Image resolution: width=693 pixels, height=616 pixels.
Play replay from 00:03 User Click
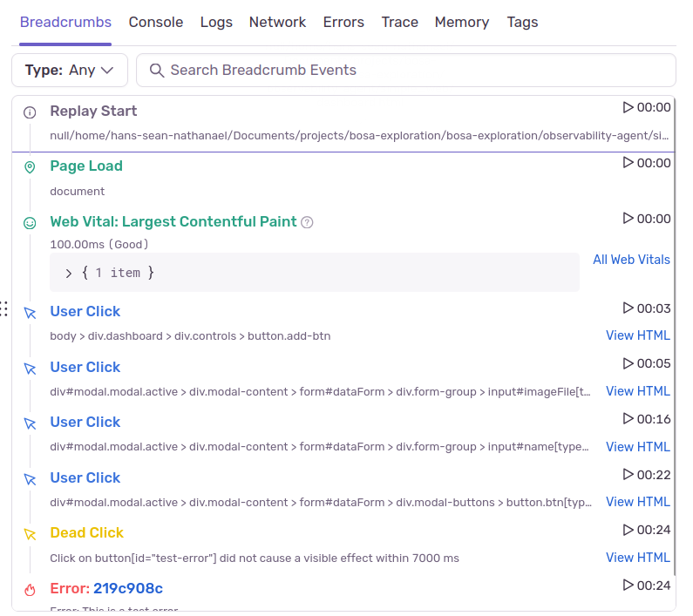click(646, 308)
